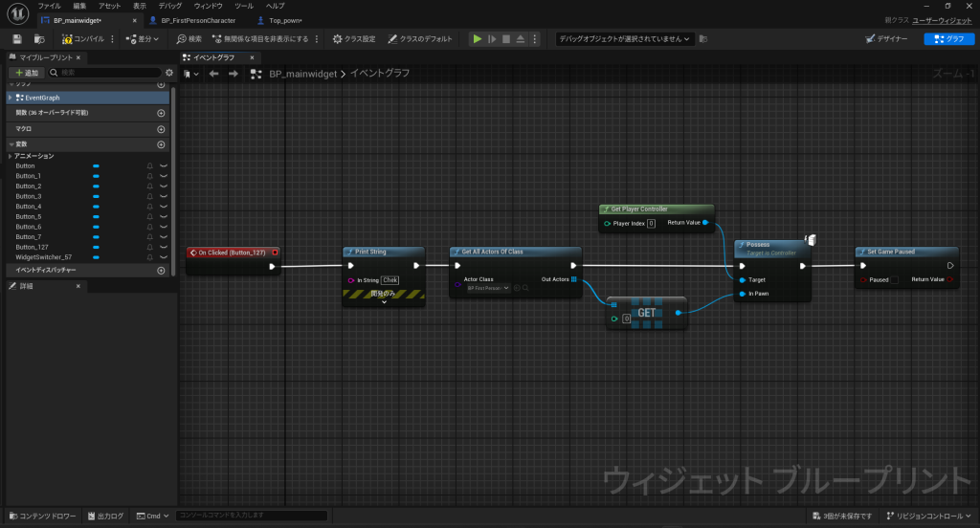Viewport: 980px width, 528px height.
Task: Open the ファイル menu
Action: click(49, 6)
